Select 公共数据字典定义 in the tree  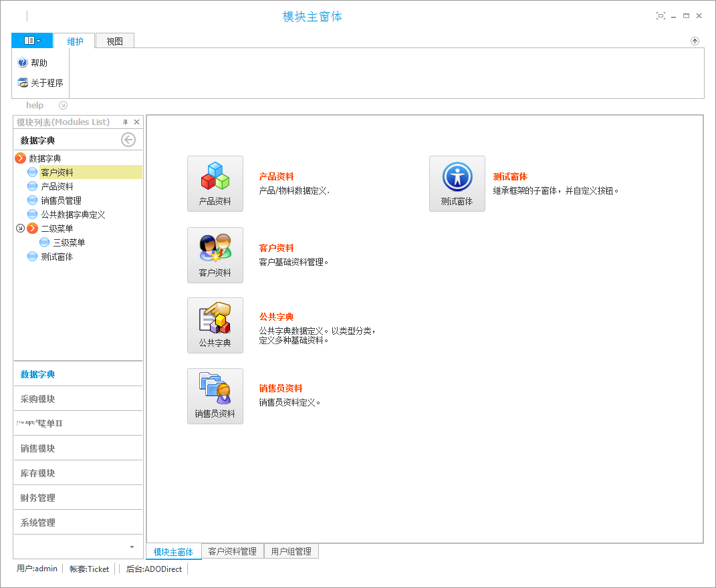[x=73, y=214]
